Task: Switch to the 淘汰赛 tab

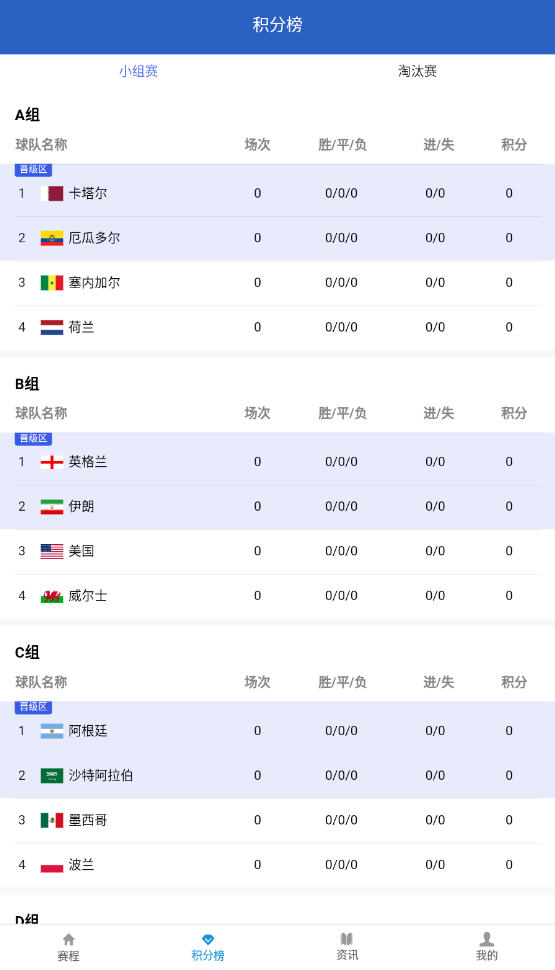Action: (x=417, y=71)
